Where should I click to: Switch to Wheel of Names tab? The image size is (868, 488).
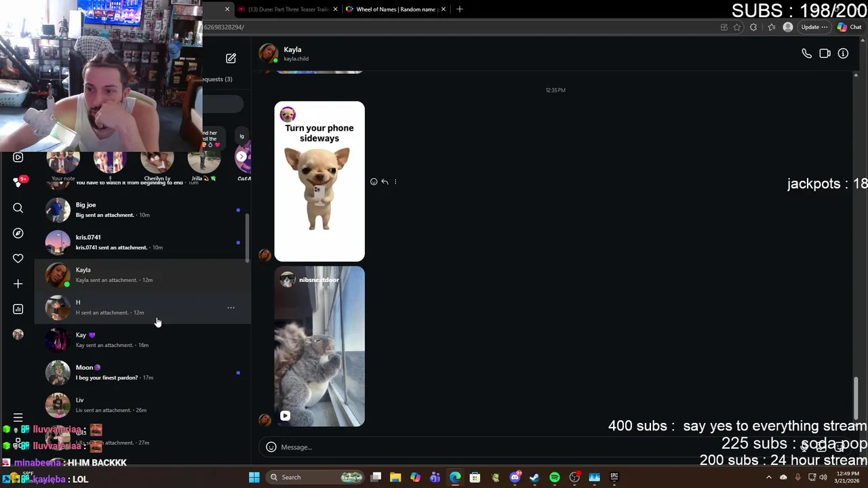tap(395, 9)
